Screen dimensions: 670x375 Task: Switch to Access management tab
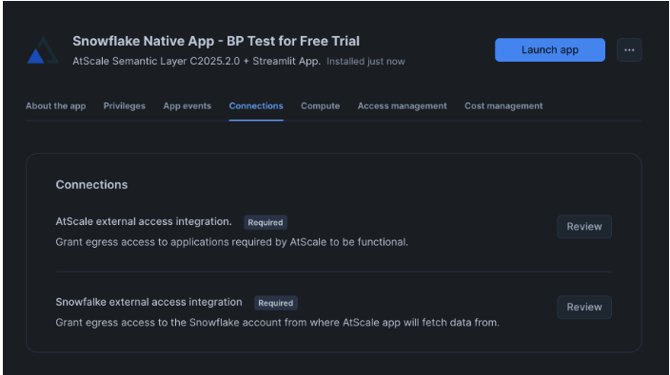pos(402,106)
